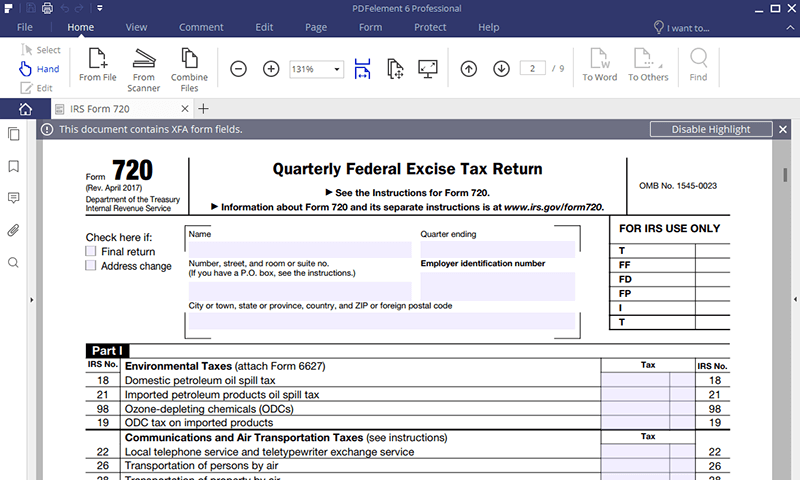Zoom out with the minus icon

[238, 68]
